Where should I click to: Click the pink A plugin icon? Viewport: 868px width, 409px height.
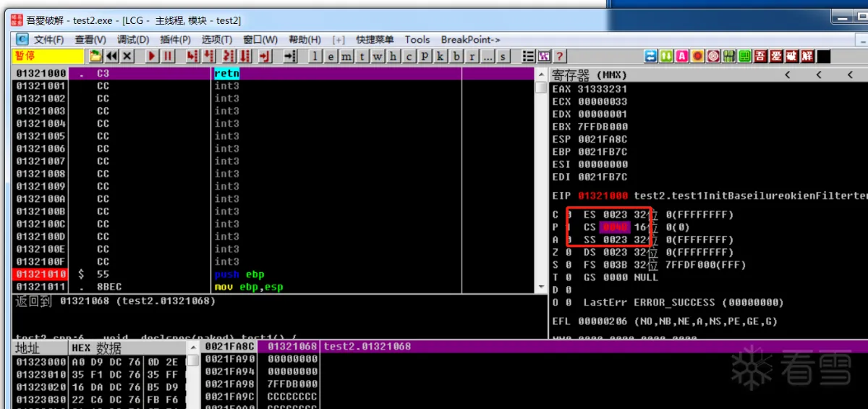point(681,56)
